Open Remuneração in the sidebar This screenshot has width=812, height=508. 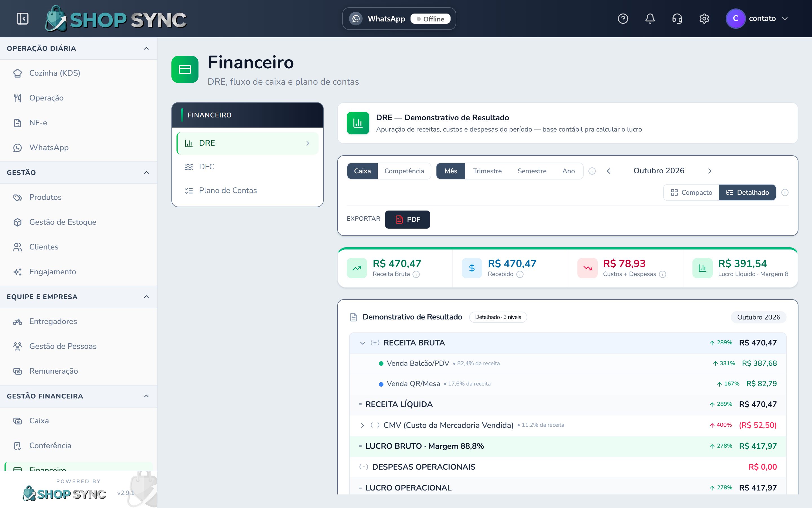coord(78,371)
